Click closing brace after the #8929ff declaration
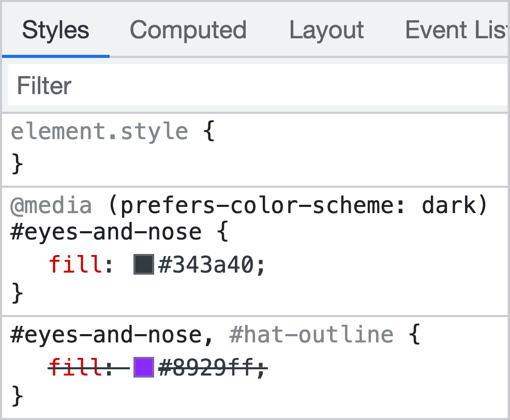 [17, 397]
